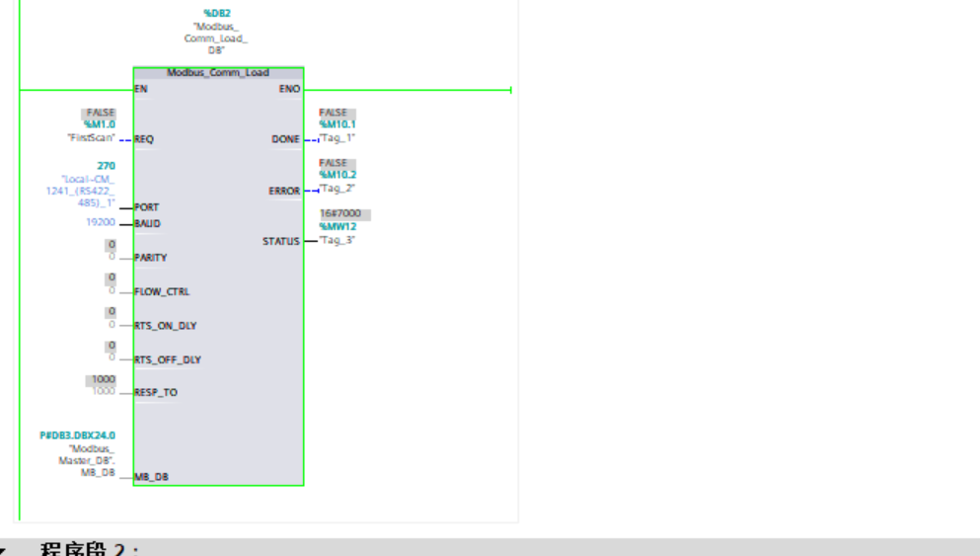
Task: Select the %DB2 instance data block label
Action: click(217, 13)
